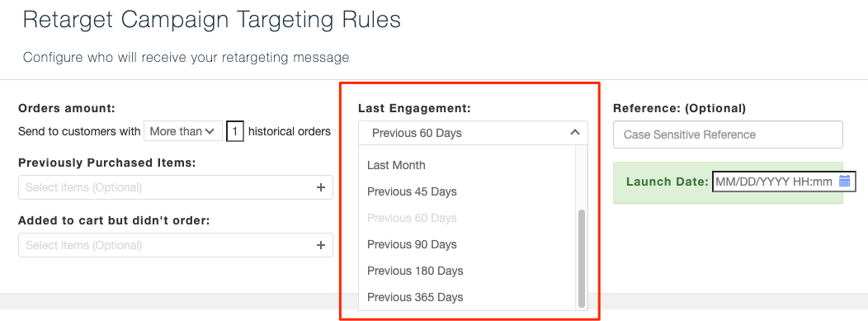This screenshot has height=321, width=868.
Task: Click the Retarget Campaign Targeting Rules heading
Action: (x=212, y=20)
